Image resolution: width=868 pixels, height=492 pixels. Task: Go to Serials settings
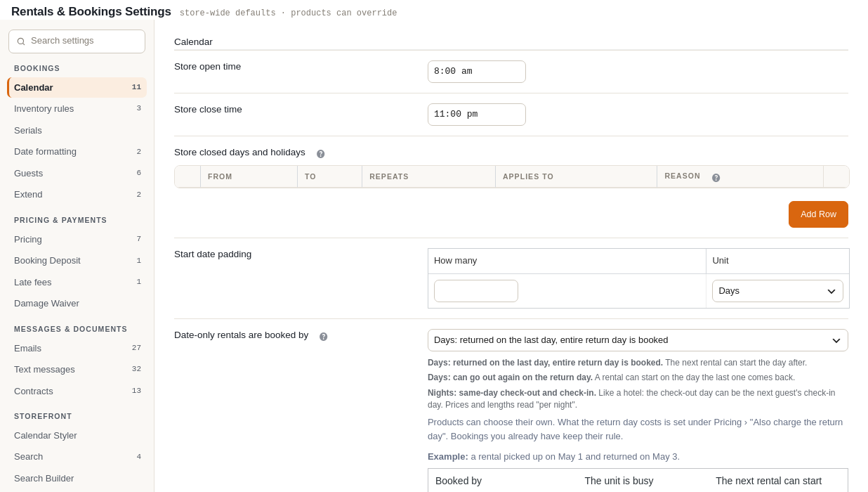coord(77,130)
